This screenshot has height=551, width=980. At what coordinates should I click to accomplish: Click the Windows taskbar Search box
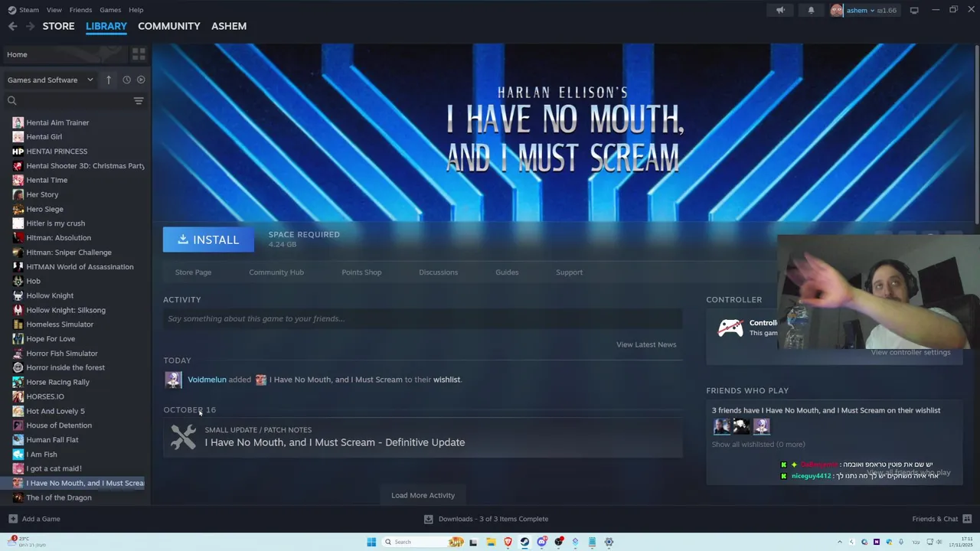423,542
